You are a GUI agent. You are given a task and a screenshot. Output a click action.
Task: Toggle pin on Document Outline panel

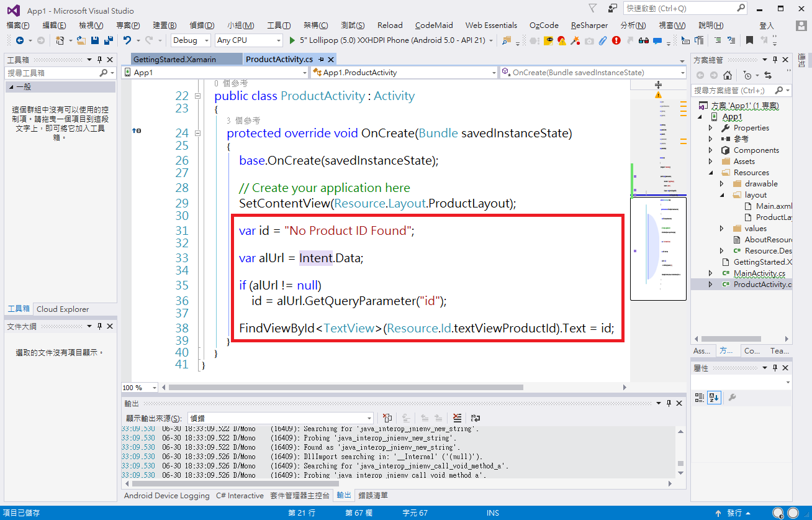[99, 326]
